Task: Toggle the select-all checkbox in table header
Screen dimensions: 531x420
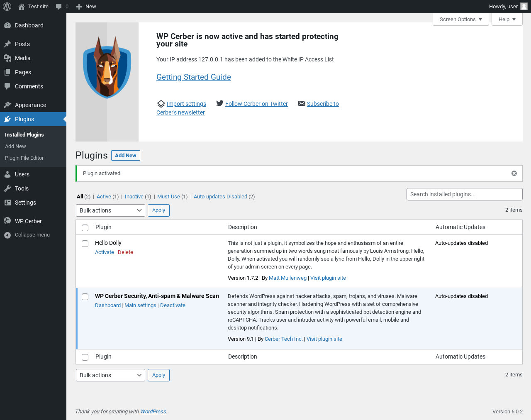Action: point(85,227)
